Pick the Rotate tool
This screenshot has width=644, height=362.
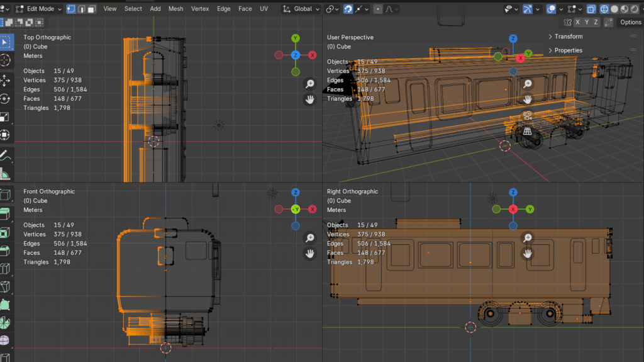click(5, 99)
